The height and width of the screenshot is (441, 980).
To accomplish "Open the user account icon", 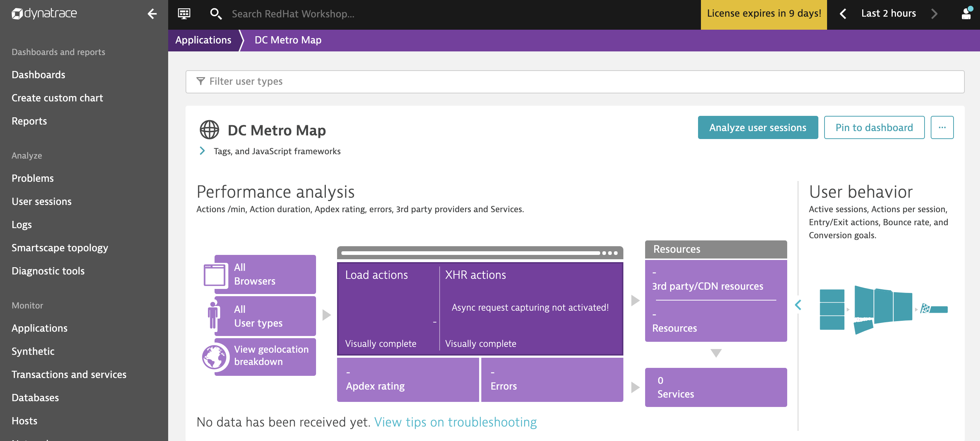I will [967, 13].
